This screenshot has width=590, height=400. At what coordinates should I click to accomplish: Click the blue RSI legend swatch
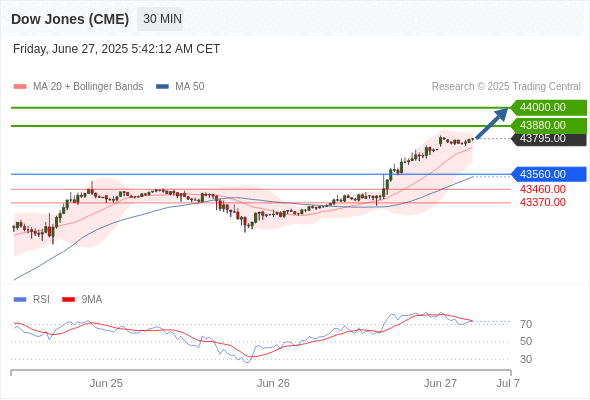tap(20, 300)
